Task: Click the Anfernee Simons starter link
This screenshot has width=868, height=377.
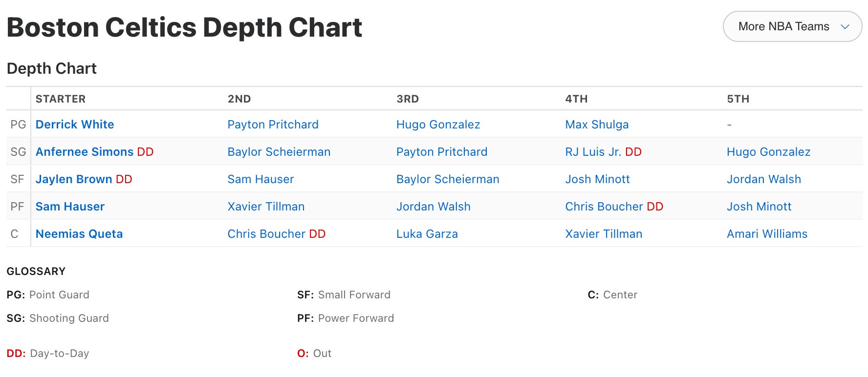Action: pyautogui.click(x=84, y=152)
